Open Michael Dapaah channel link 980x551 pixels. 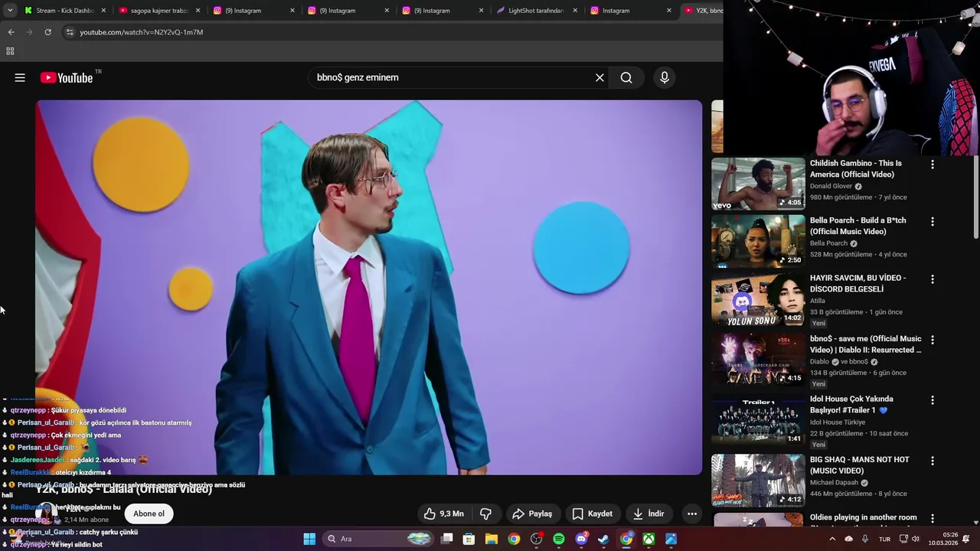point(835,483)
